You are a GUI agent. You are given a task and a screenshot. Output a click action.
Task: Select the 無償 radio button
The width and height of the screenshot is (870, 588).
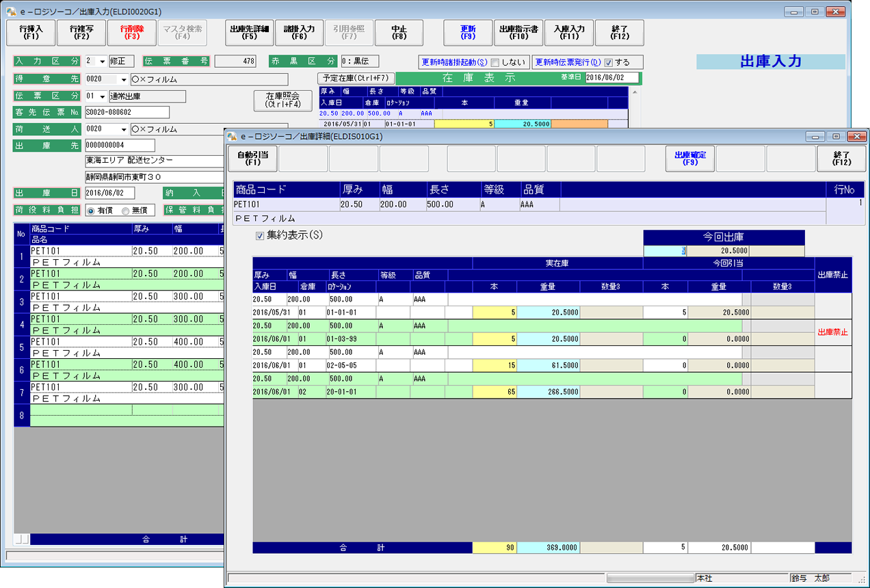125,211
